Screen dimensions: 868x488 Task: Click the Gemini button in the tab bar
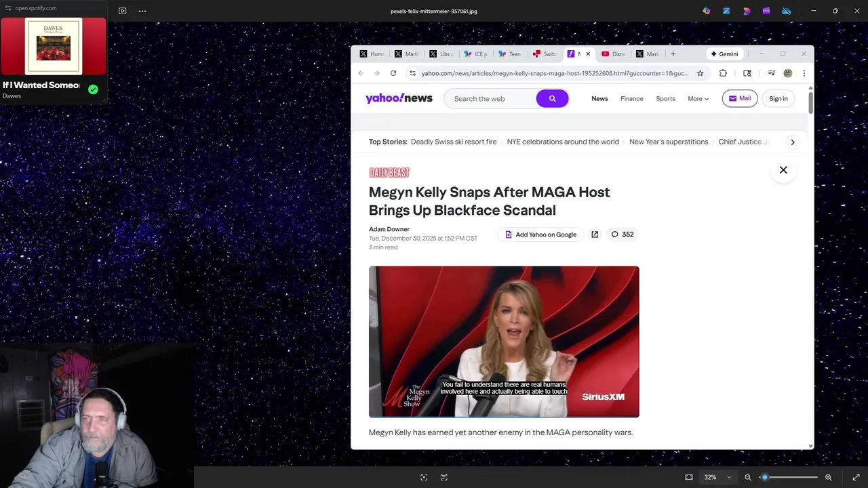724,54
